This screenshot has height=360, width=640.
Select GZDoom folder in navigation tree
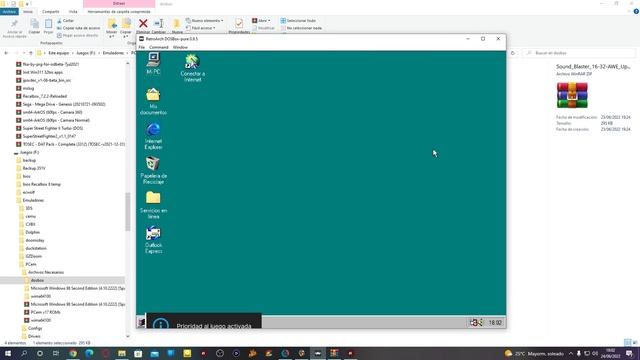click(33, 256)
